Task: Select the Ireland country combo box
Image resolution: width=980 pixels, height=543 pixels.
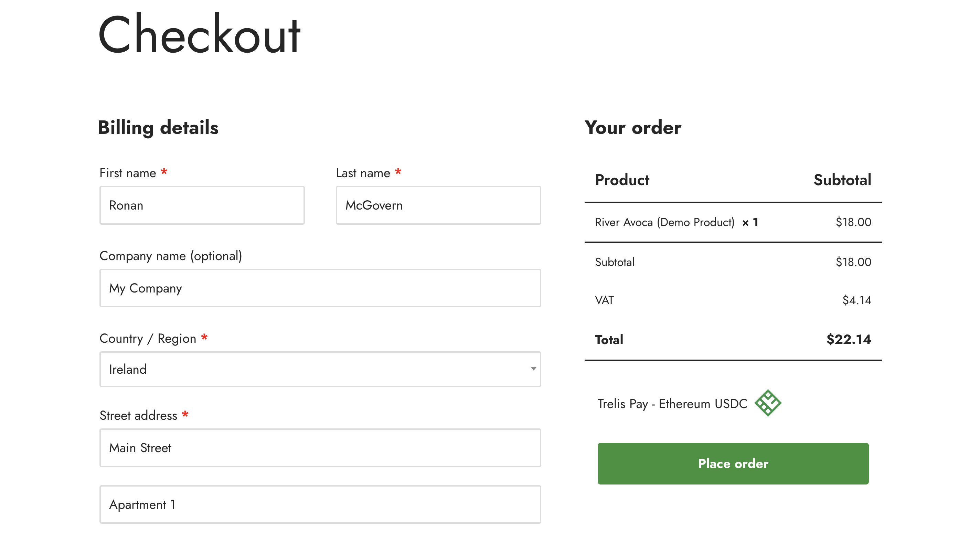Action: pos(320,369)
